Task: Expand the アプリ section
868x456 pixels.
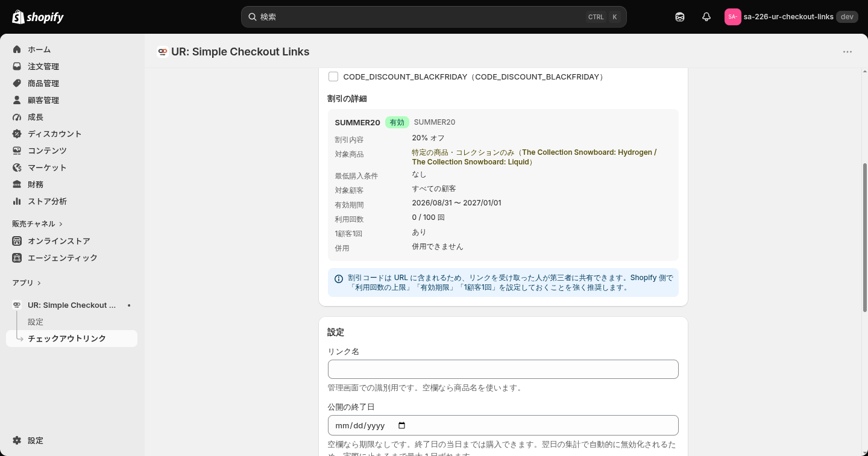Action: [x=27, y=283]
